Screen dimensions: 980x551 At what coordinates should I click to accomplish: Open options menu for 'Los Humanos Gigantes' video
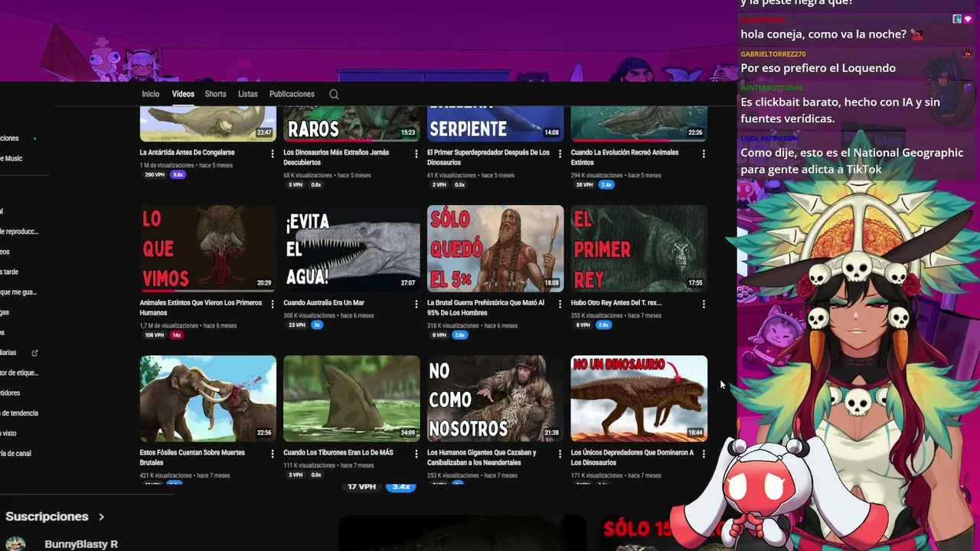560,454
